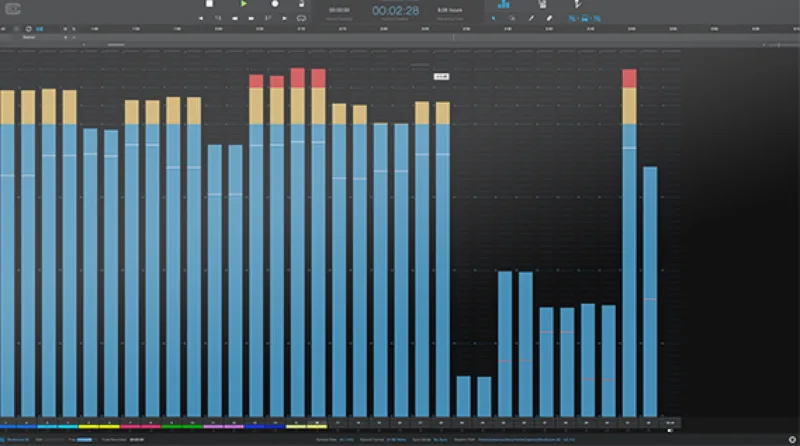
Task: Click the minus button on the Marker track
Action: [73, 37]
